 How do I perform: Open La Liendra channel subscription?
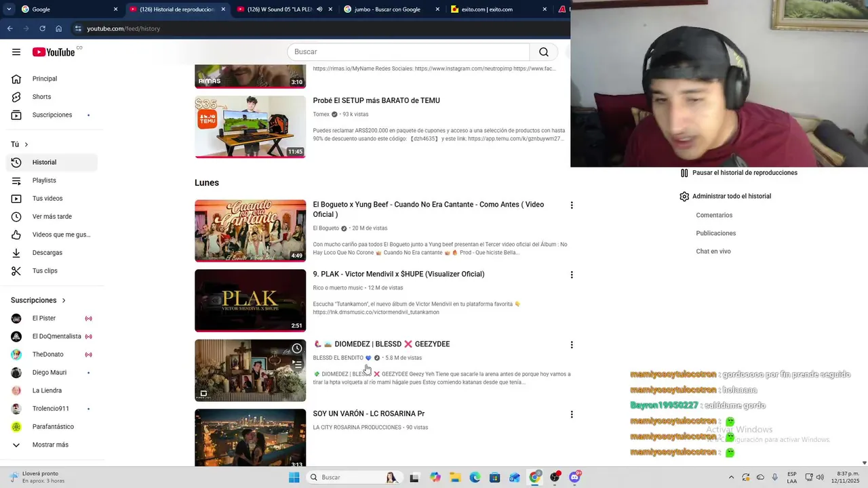pos(52,391)
